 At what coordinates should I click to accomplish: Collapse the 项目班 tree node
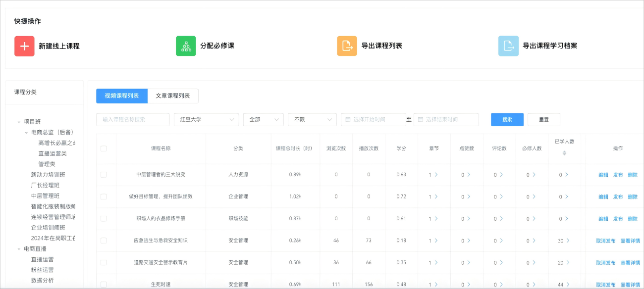[19, 122]
